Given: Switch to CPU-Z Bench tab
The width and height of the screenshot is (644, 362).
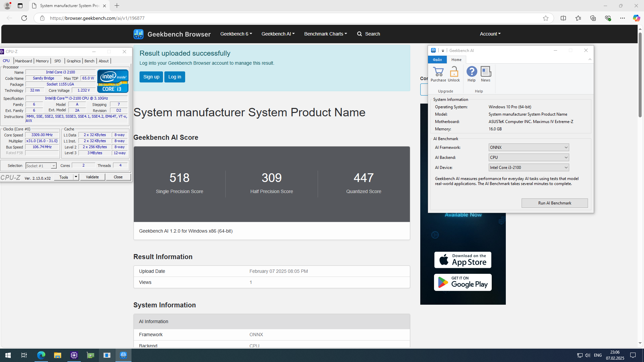Looking at the screenshot, I should pyautogui.click(x=89, y=61).
